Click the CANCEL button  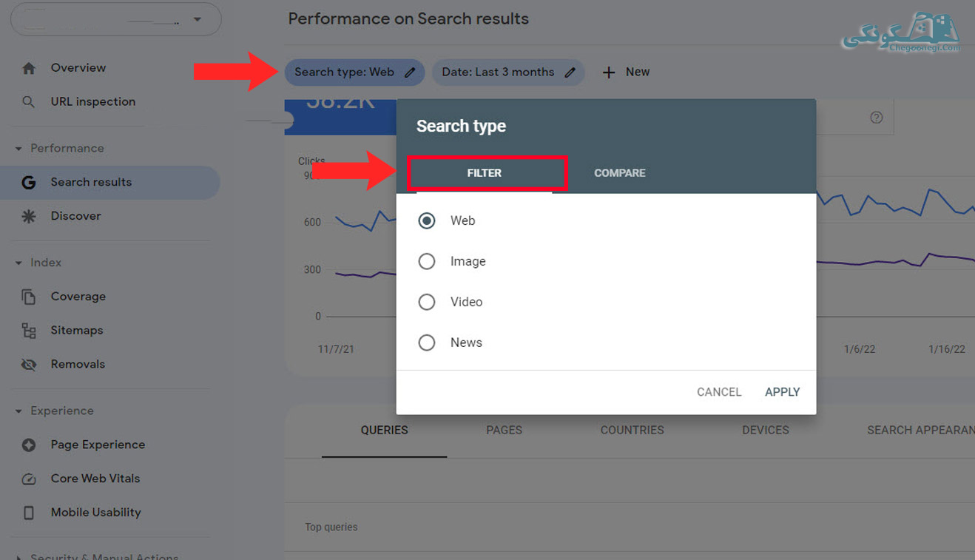(719, 392)
